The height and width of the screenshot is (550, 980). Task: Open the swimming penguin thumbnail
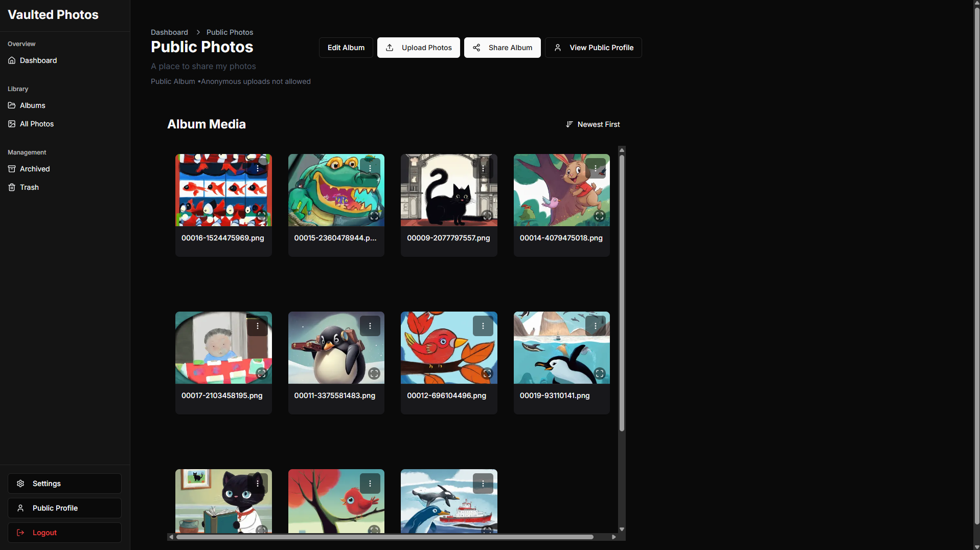click(562, 348)
